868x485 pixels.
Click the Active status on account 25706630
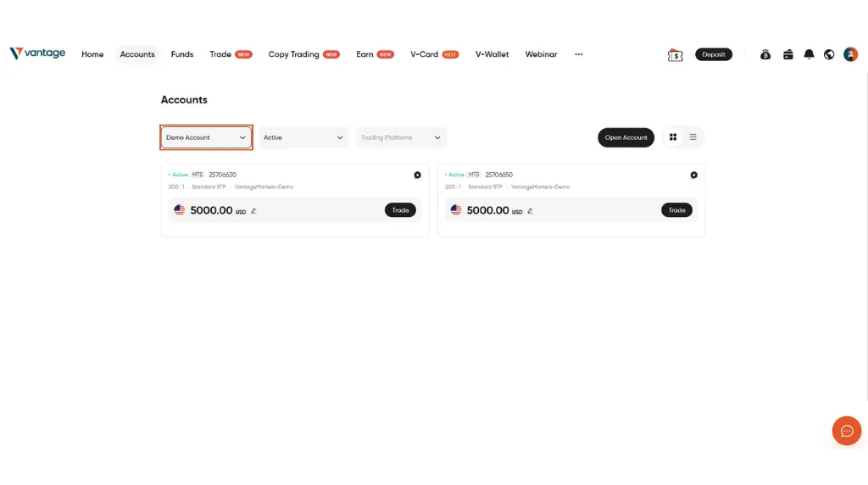178,175
